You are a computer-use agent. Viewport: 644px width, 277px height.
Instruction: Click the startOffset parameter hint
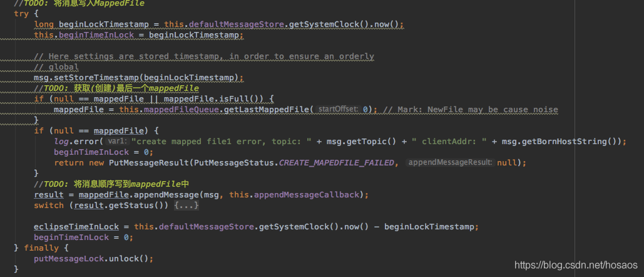(338, 110)
